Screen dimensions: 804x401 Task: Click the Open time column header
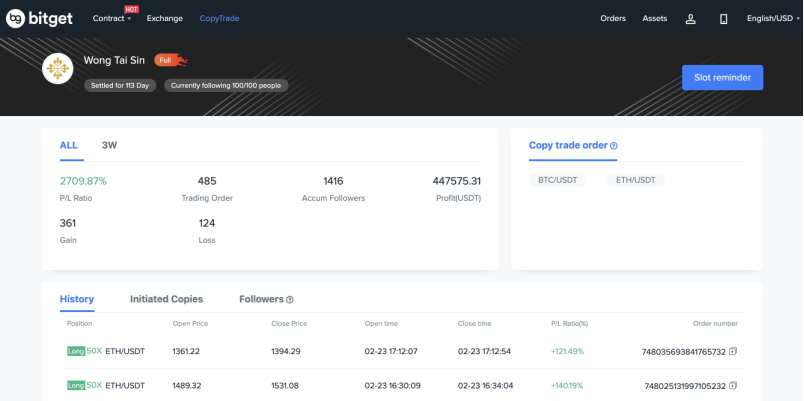381,324
